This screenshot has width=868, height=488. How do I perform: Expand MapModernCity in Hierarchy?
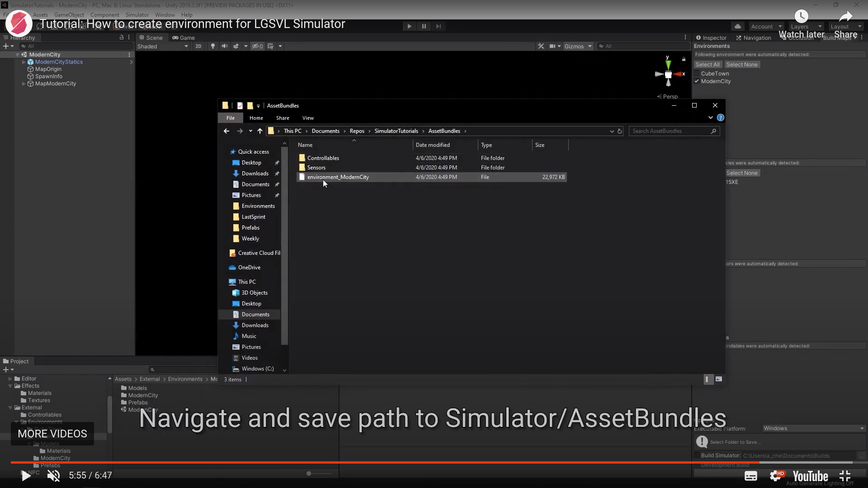tap(24, 84)
